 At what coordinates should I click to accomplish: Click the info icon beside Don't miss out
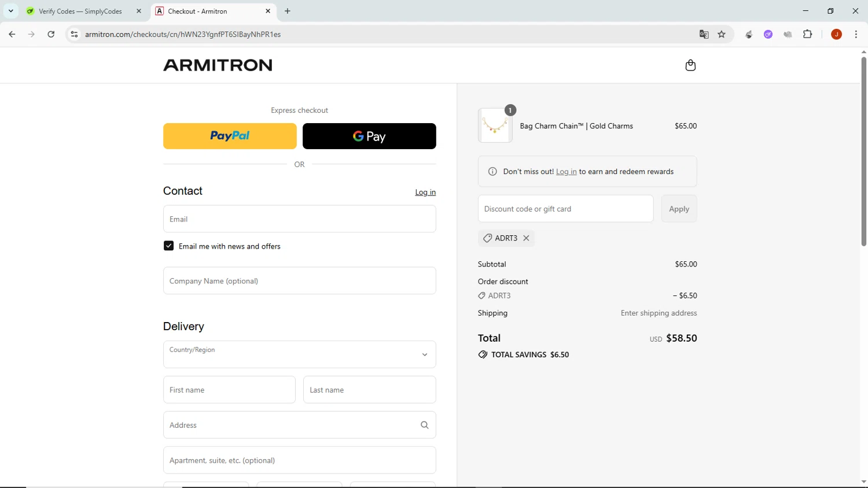[492, 172]
